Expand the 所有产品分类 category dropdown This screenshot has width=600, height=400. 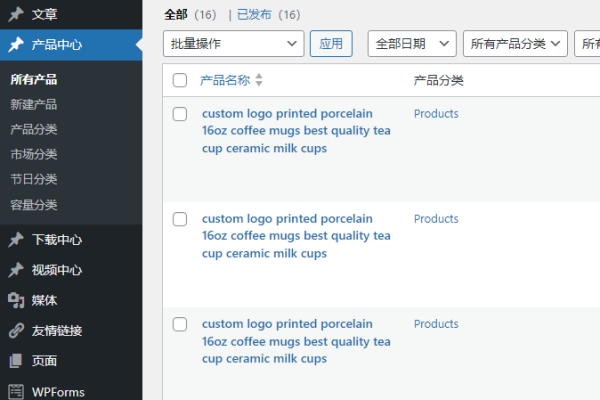click(515, 44)
